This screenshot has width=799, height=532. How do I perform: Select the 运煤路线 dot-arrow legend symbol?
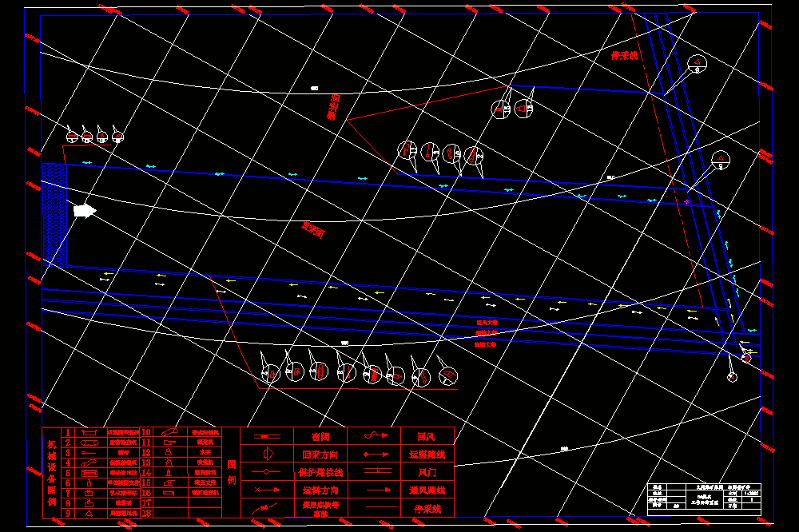pyautogui.click(x=376, y=454)
